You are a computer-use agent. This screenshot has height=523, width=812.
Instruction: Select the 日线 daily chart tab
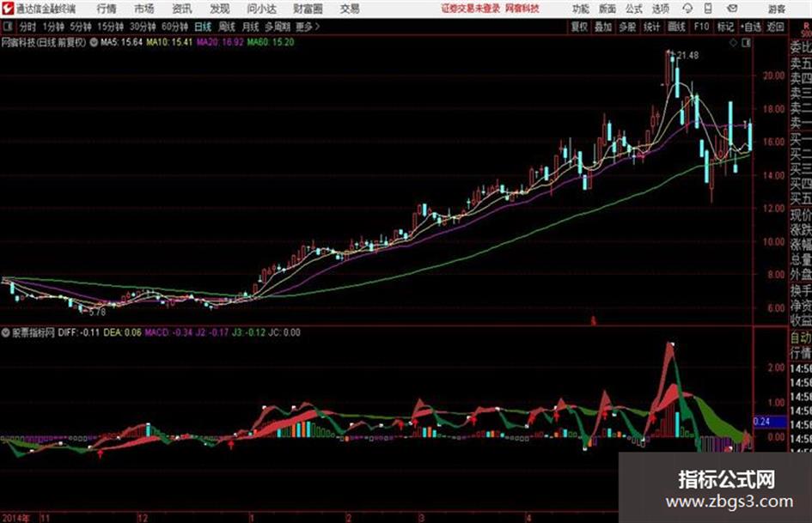point(203,27)
